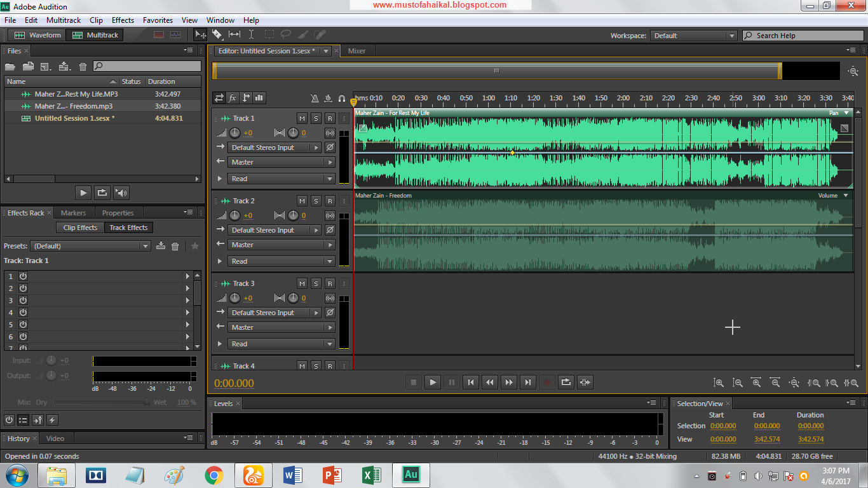Select the Move tool in the toolbar
Screen dimensions: 868x488
[200, 35]
